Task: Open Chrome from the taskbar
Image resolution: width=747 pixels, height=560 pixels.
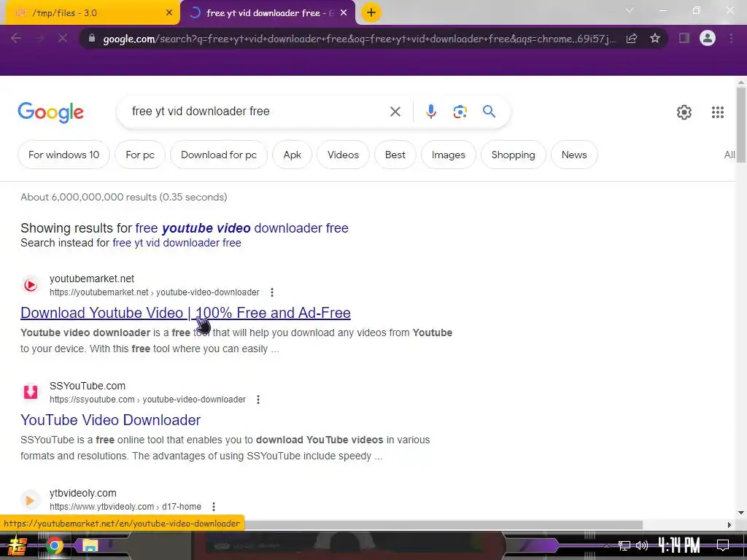Action: click(x=54, y=545)
